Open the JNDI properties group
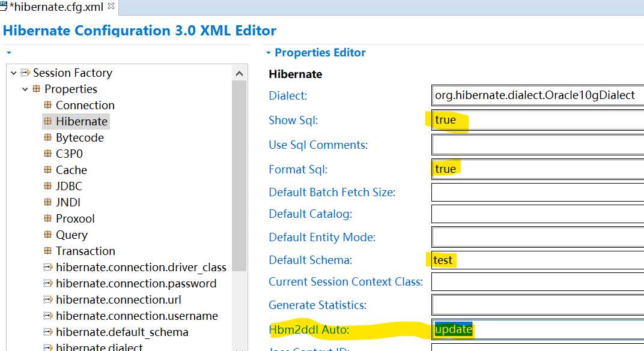Screen dimensions: 644x351 [68, 202]
